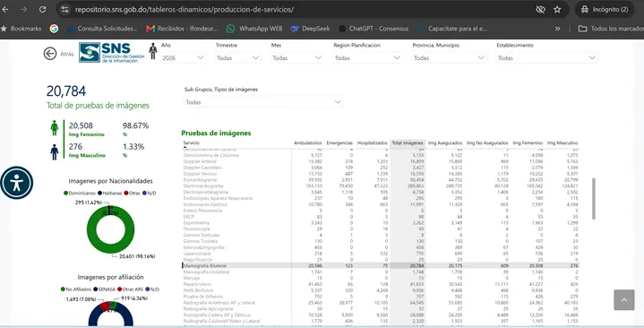Open Capacitate para el e... bookmark

[x=452, y=29]
